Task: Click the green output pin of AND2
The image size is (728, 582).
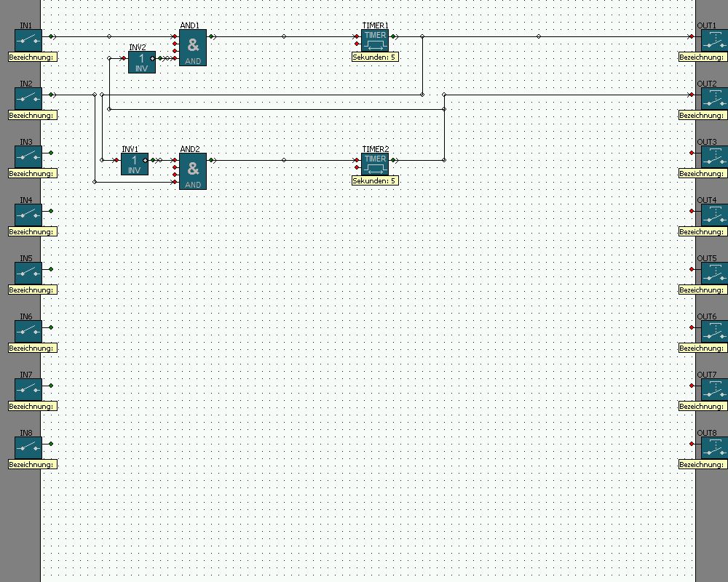Action: click(211, 160)
